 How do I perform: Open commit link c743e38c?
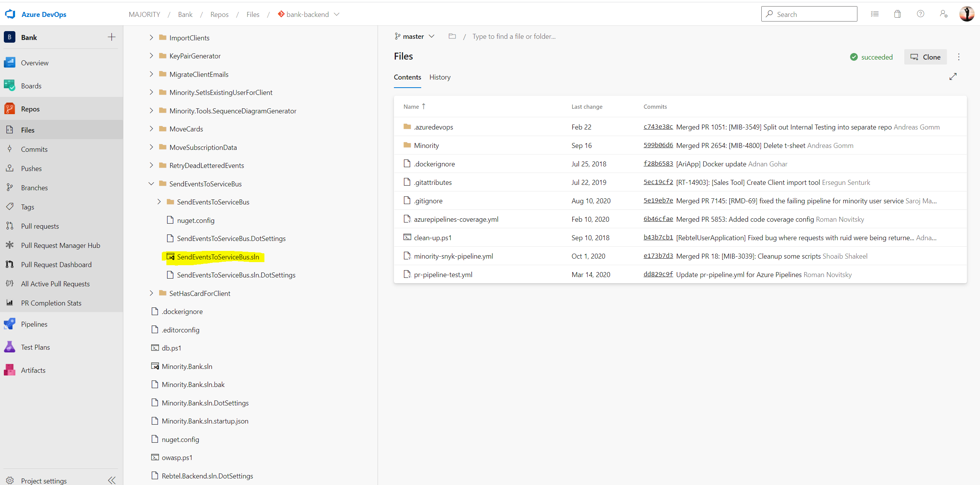(658, 127)
